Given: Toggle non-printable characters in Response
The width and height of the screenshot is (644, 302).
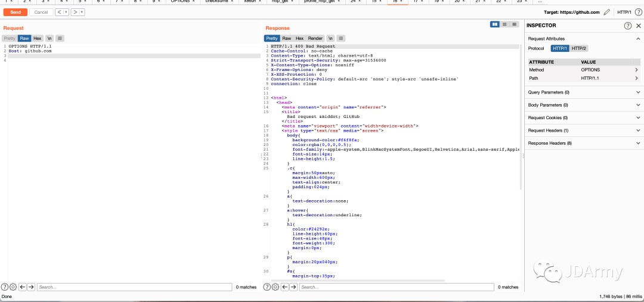Looking at the screenshot, I should click(x=330, y=38).
